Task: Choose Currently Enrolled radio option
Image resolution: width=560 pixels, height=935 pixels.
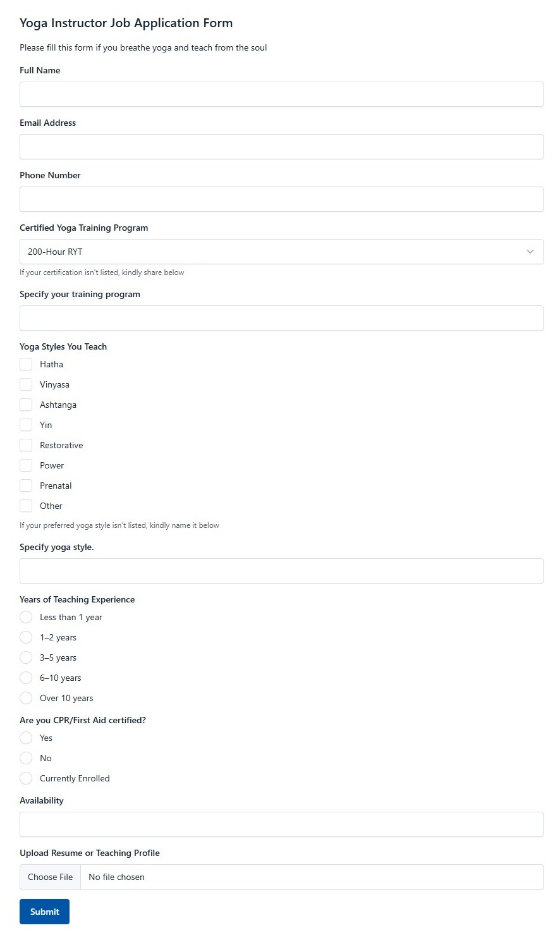Action: tap(26, 778)
